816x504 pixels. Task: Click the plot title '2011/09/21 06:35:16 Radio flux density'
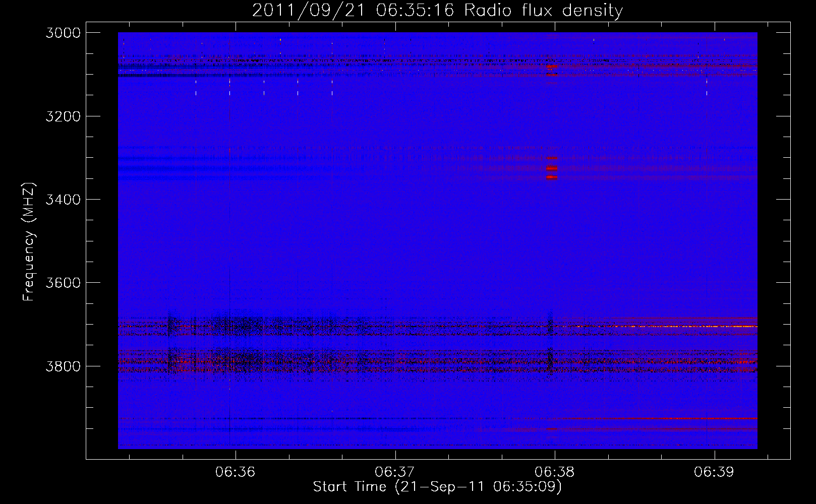click(x=437, y=10)
